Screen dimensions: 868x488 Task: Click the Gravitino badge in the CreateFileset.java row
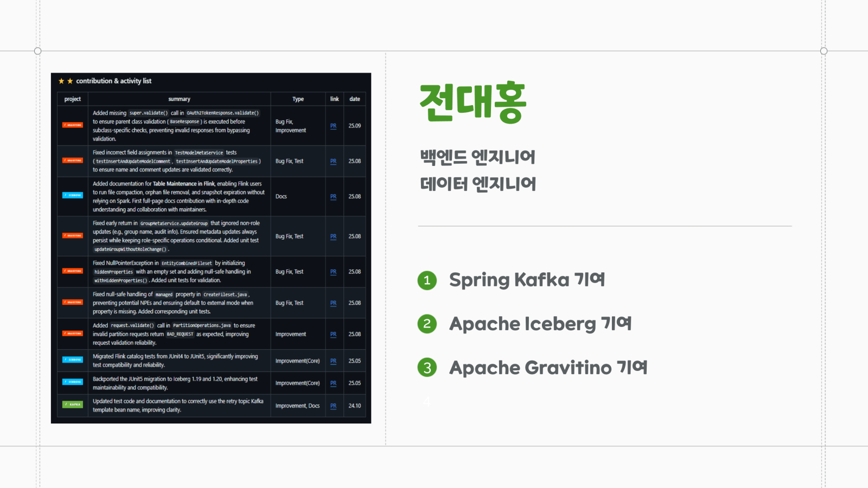click(x=72, y=303)
